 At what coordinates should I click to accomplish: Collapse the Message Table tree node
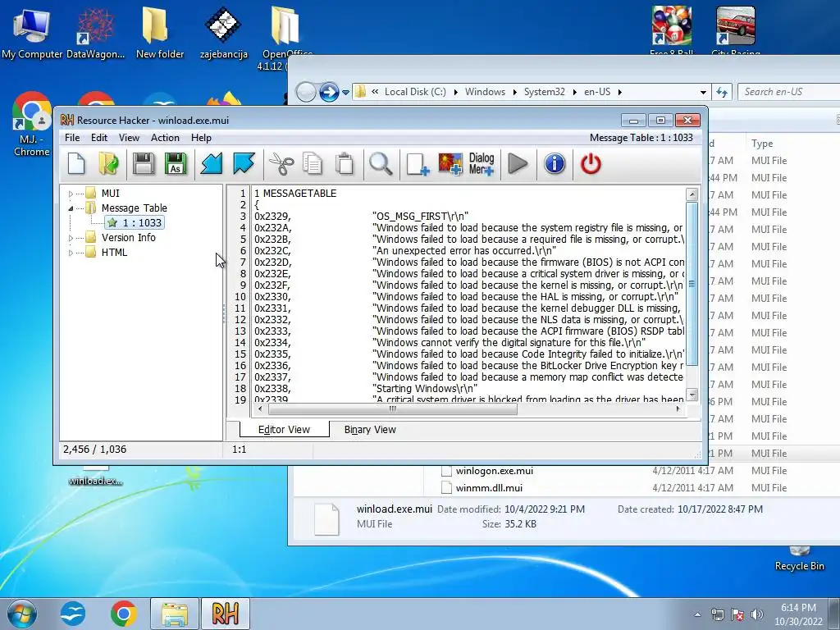tap(71, 208)
